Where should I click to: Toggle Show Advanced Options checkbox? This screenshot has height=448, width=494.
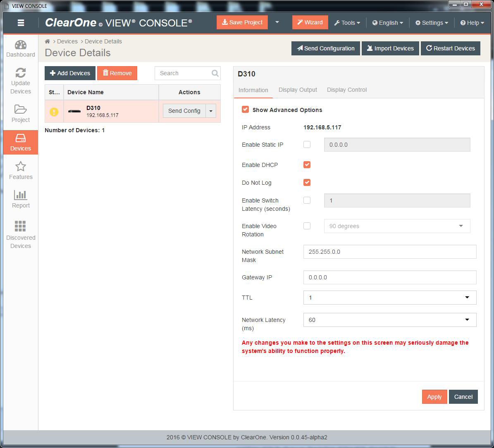(x=245, y=110)
